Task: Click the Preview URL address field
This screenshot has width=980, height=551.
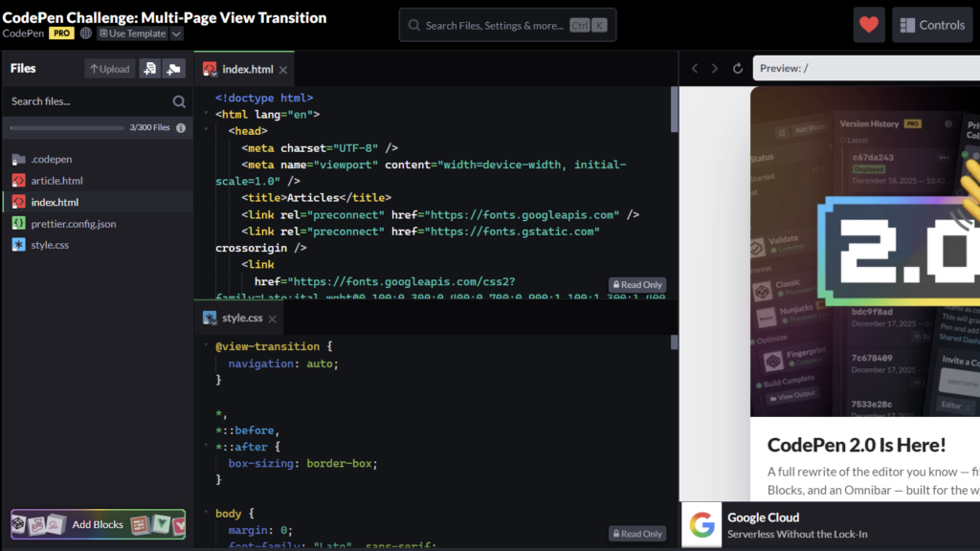Action: tap(866, 68)
